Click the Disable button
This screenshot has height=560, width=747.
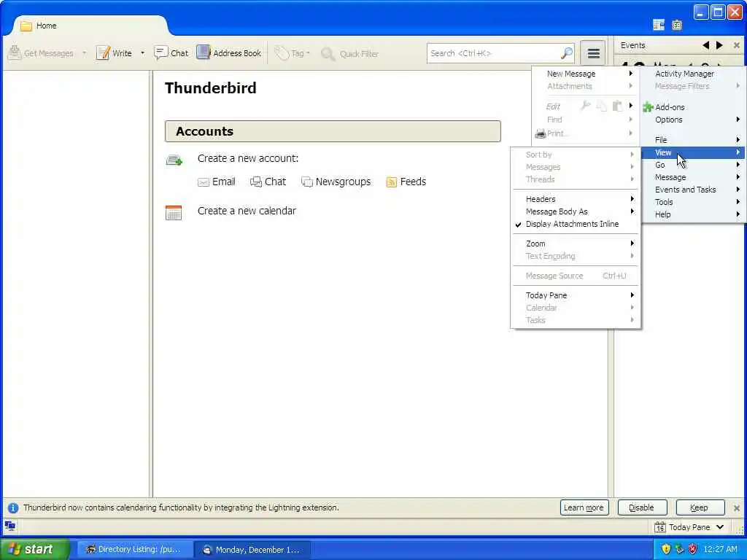click(x=642, y=507)
